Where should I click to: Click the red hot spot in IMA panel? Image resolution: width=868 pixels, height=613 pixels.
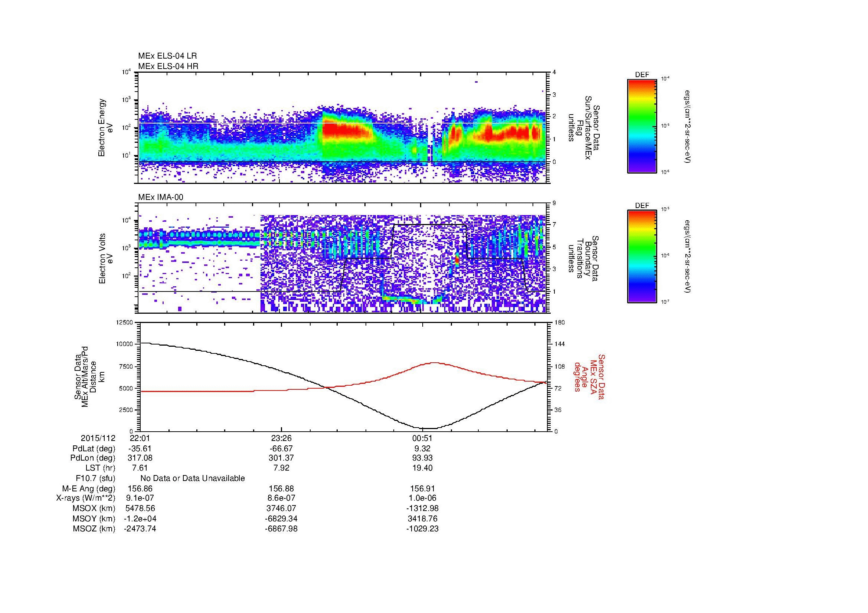pyautogui.click(x=457, y=260)
